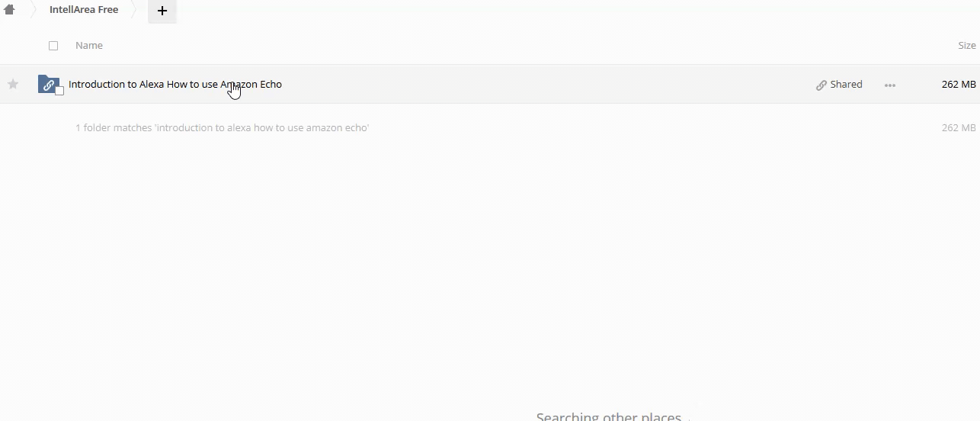Sort files by the Size column header
Viewport: 980px width, 421px height.
(966, 46)
